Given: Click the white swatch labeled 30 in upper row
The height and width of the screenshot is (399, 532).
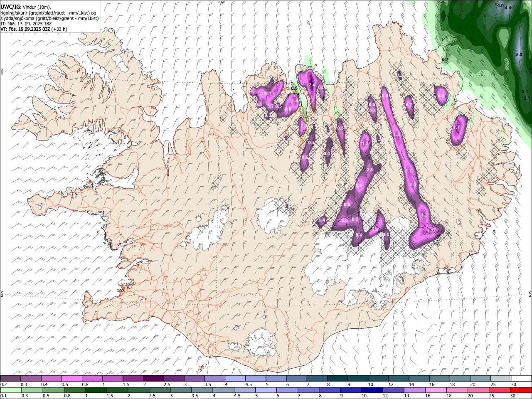Looking at the screenshot, I should (x=521, y=378).
